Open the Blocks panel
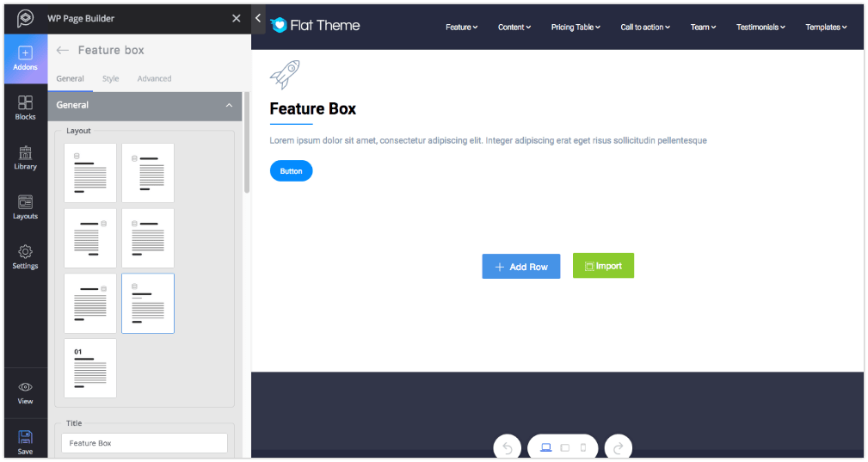868x462 pixels. [26, 108]
